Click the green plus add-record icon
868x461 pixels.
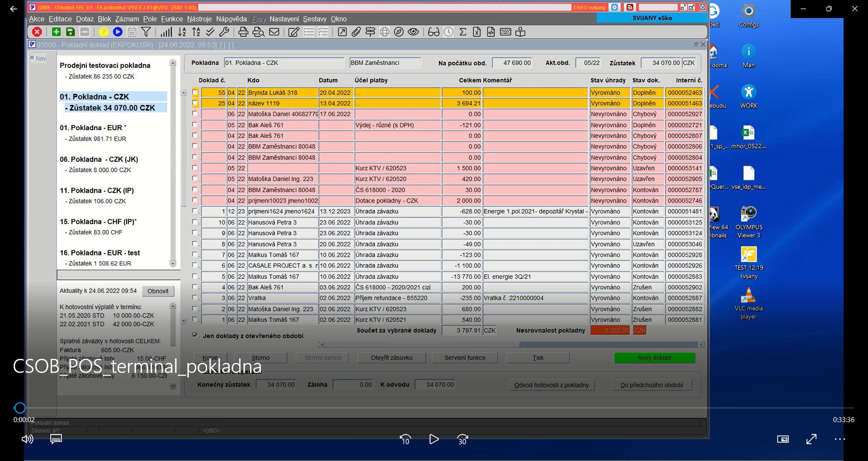point(56,32)
